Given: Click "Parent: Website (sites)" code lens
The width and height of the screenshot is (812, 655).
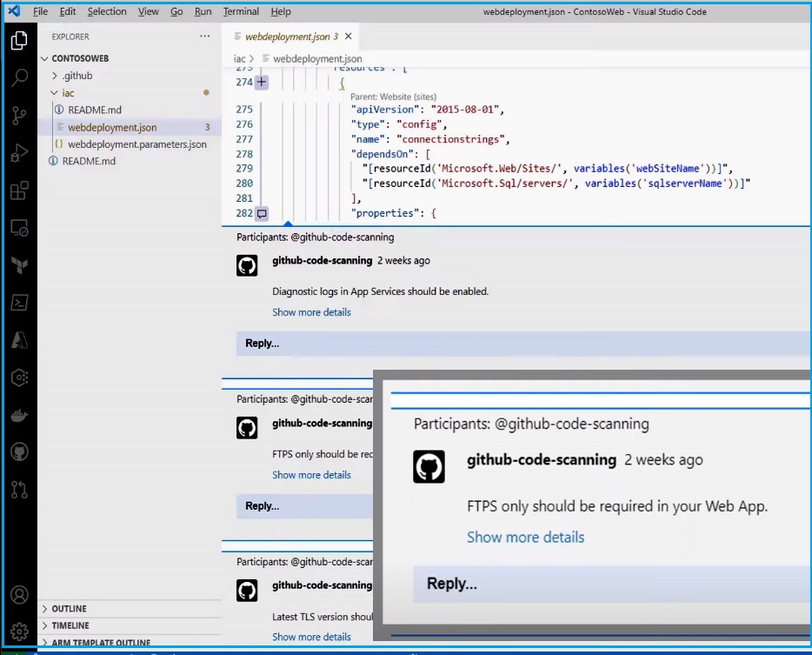Looking at the screenshot, I should coord(393,97).
